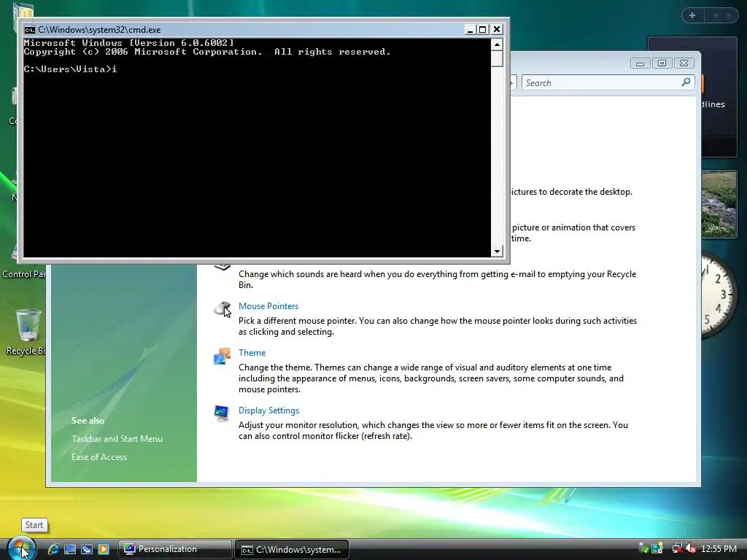Open the Display Settings link
The height and width of the screenshot is (560, 747).
tap(268, 411)
